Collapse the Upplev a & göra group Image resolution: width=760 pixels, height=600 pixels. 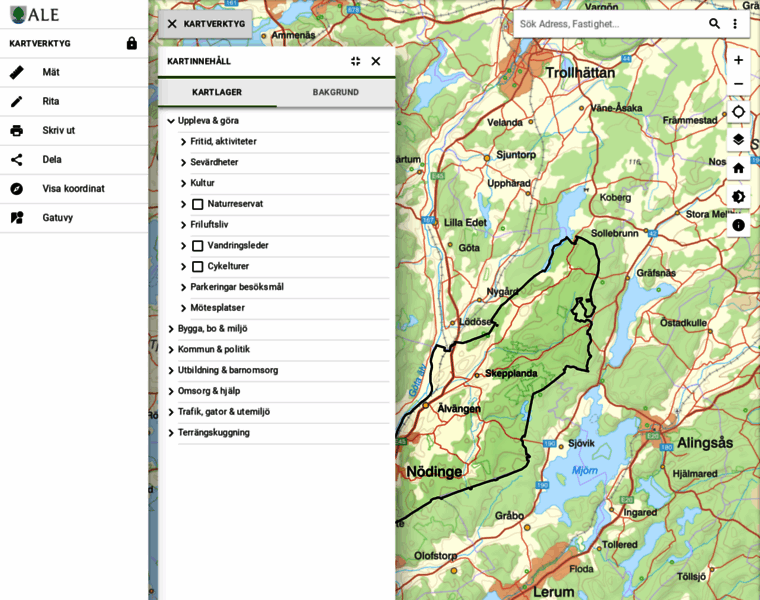[x=171, y=121]
